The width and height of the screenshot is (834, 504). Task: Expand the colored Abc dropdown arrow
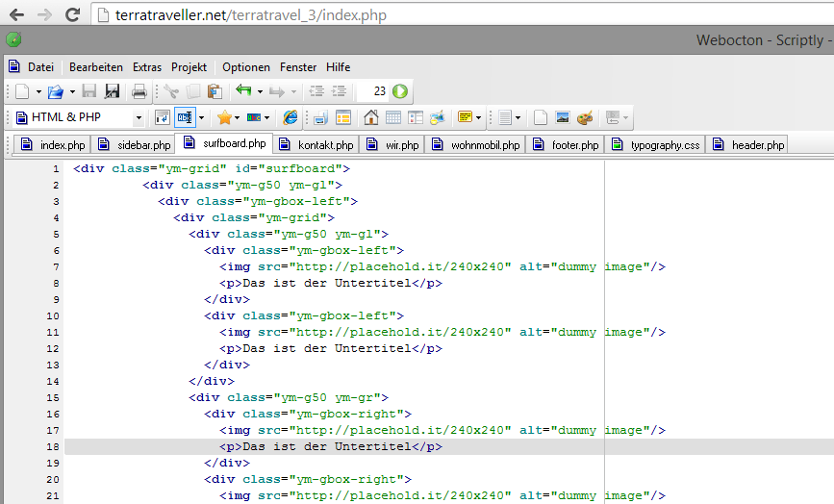267,117
